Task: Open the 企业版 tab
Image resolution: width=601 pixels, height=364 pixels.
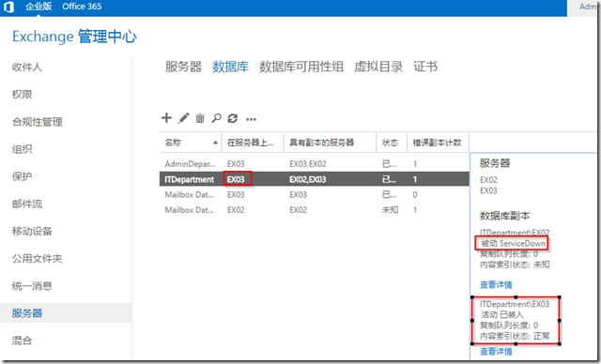Action: (x=39, y=7)
